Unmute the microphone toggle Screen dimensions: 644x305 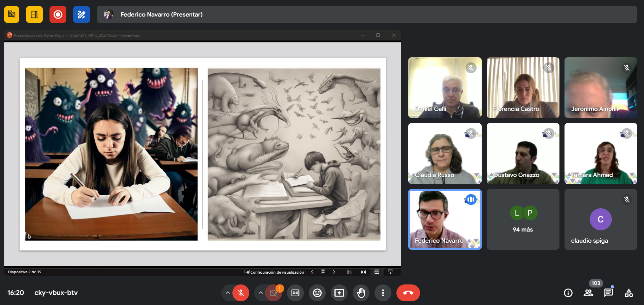pos(241,293)
